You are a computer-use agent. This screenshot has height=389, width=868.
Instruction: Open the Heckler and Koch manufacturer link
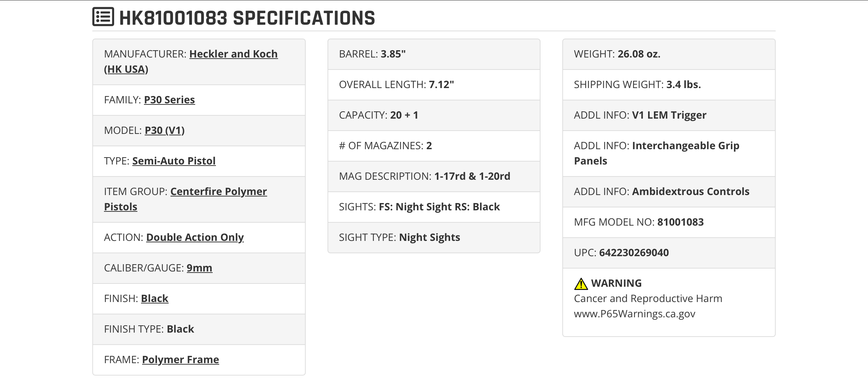coord(191,61)
